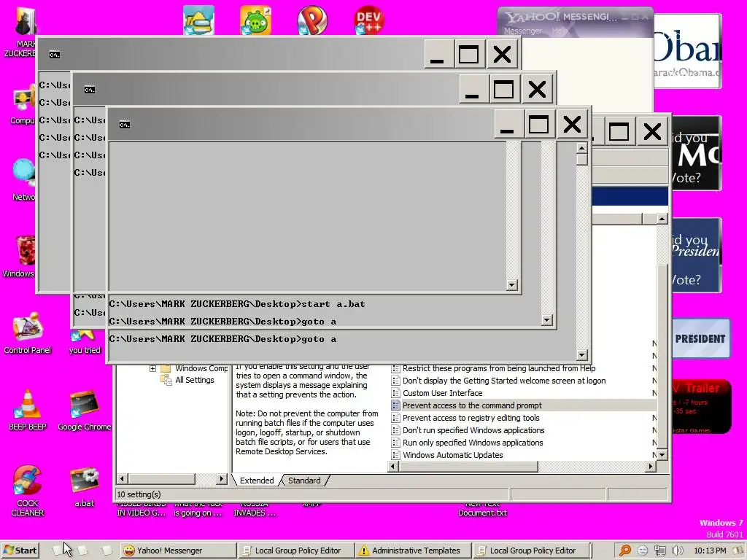Expand the Windows Comp tree node
747x560 pixels.
pyautogui.click(x=152, y=368)
